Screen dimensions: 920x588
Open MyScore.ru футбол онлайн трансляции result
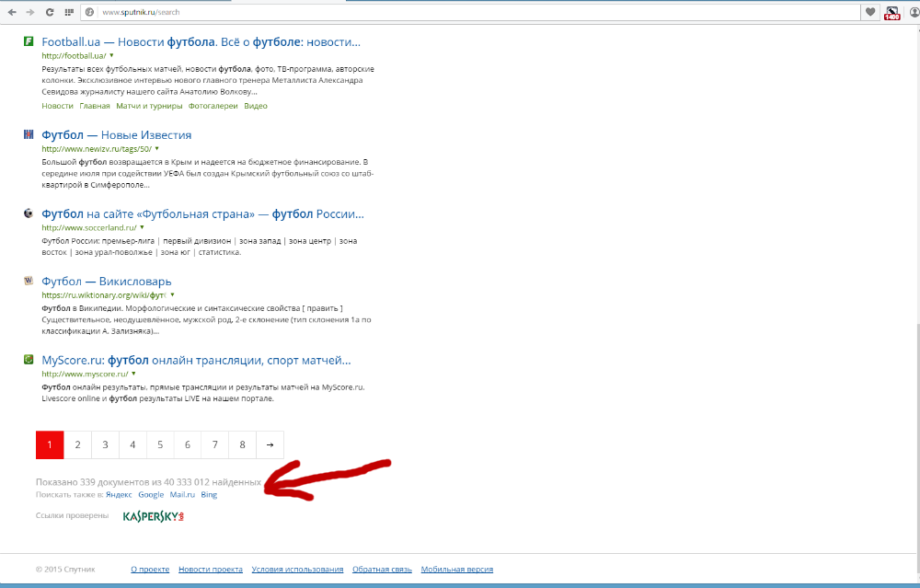click(x=196, y=361)
